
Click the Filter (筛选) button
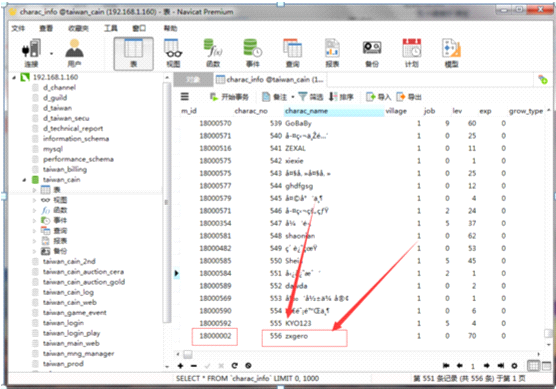[311, 96]
